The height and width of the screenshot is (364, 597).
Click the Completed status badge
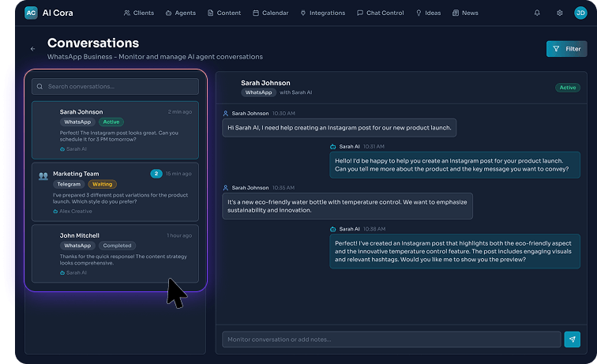coord(117,246)
